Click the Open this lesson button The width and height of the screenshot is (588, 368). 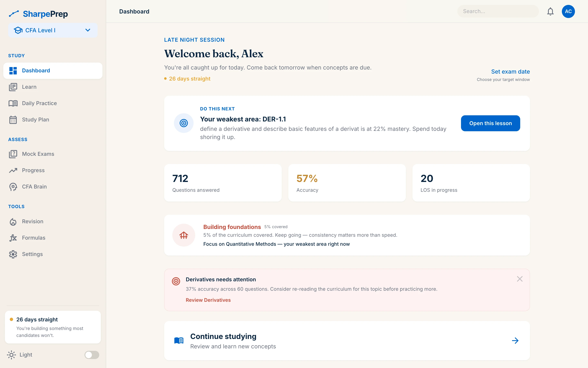click(490, 123)
